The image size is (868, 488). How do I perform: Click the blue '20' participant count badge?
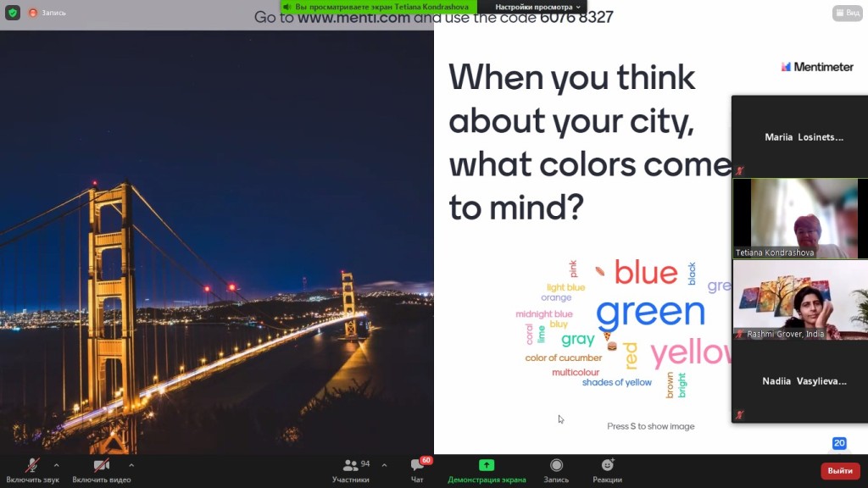pyautogui.click(x=839, y=443)
